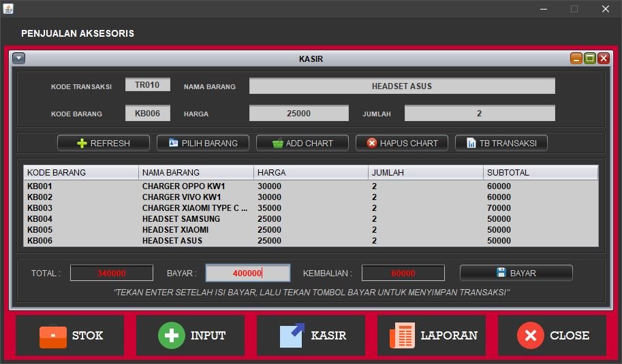Click HAPUS CHART to remove item

click(401, 143)
